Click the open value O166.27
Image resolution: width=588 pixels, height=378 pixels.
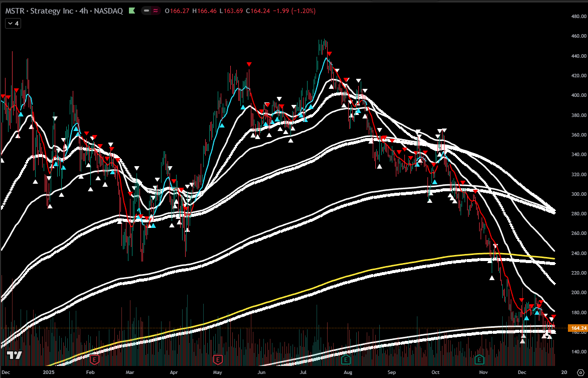pos(178,11)
